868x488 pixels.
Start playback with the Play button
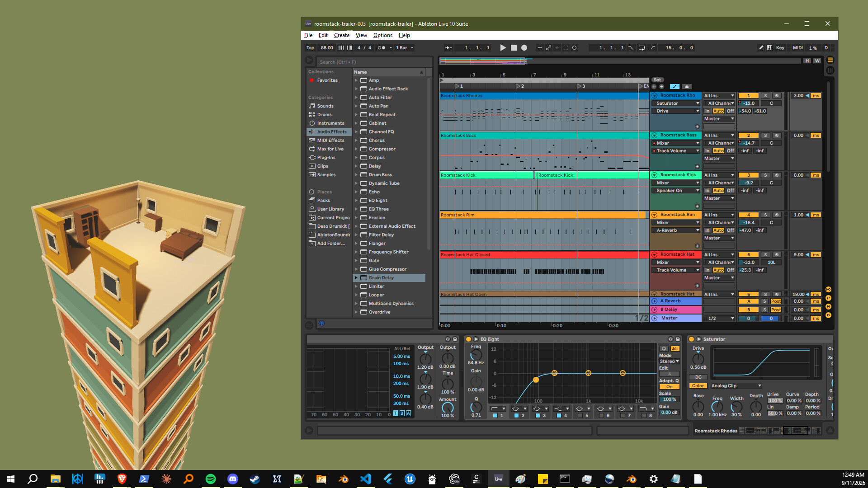503,48
